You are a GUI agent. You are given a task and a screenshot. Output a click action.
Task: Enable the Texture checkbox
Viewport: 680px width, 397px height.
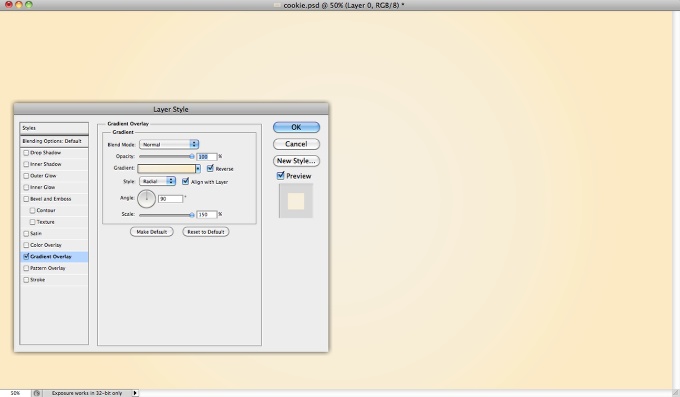click(33, 222)
